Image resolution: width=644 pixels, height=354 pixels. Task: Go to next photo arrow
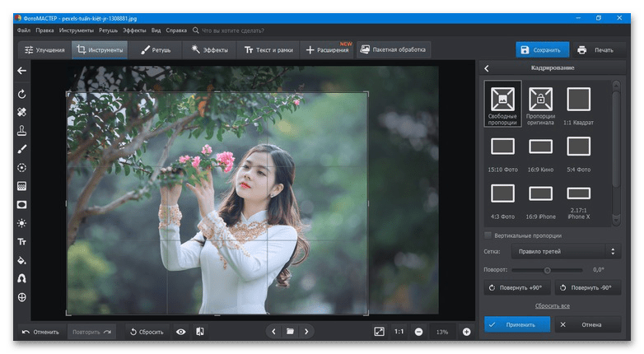(x=306, y=332)
